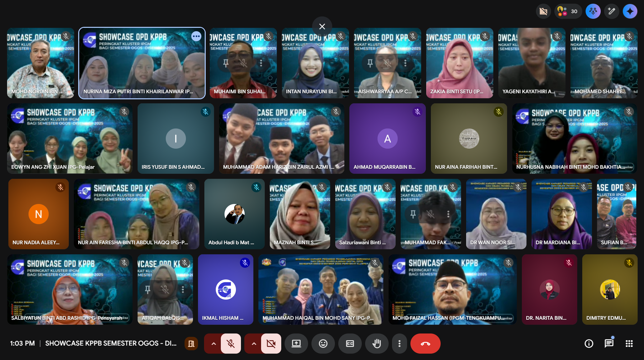Open the activities grid icon
The image size is (644, 360).
tap(629, 343)
